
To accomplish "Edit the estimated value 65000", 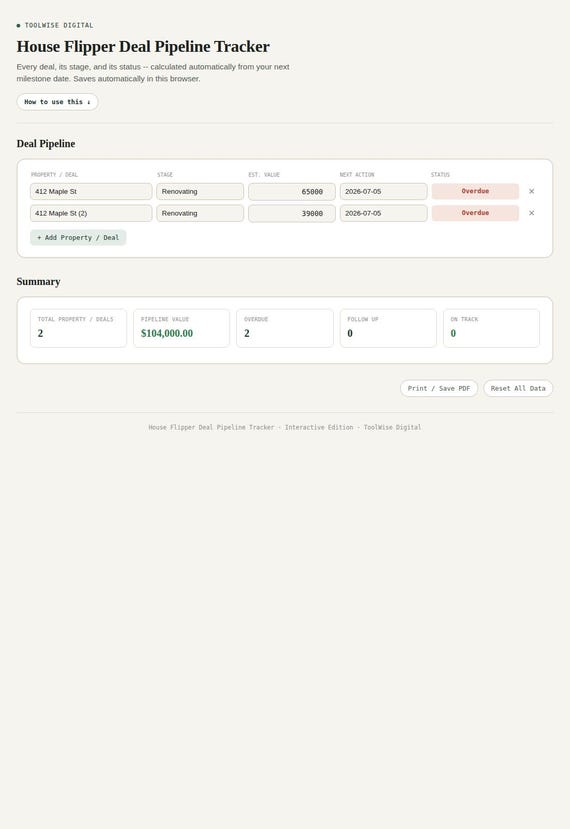I will tap(292, 192).
